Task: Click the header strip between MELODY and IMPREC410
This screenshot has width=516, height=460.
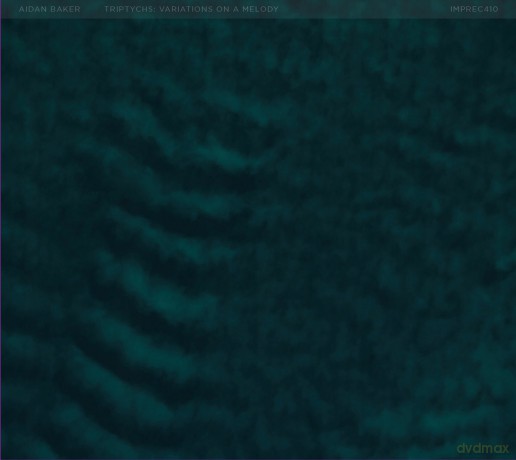Action: [364, 9]
